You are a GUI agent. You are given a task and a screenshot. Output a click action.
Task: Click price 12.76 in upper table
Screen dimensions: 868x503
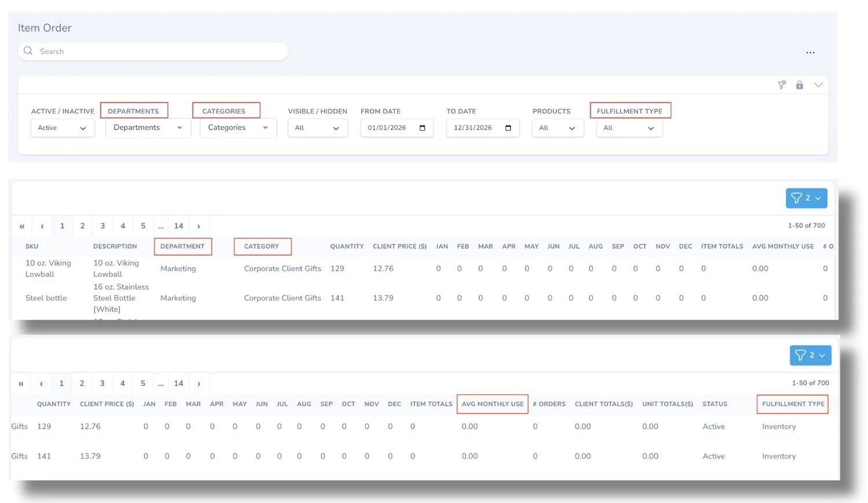[x=383, y=269]
